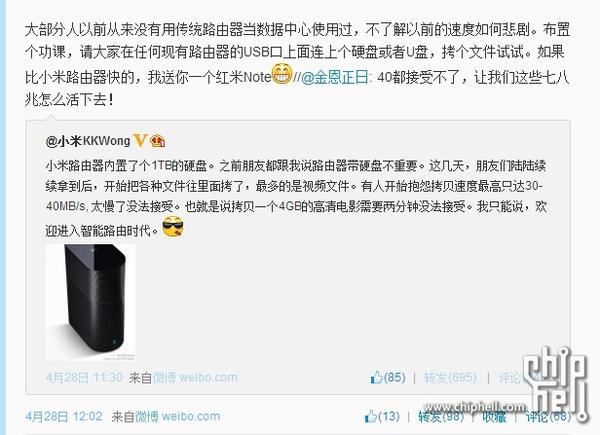Screen dimensions: 600x435
Task: Click 转发(98) to repost the main post
Action: coord(441,416)
